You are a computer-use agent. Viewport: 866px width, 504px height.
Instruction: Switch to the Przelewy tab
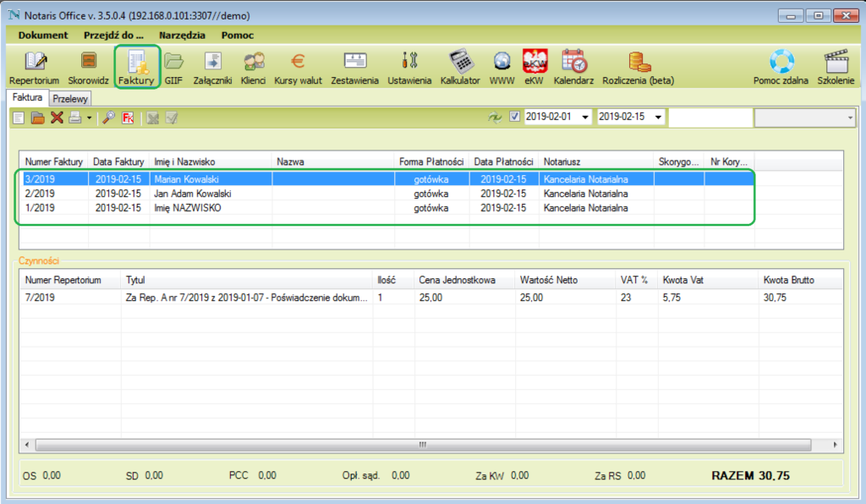[x=70, y=99]
